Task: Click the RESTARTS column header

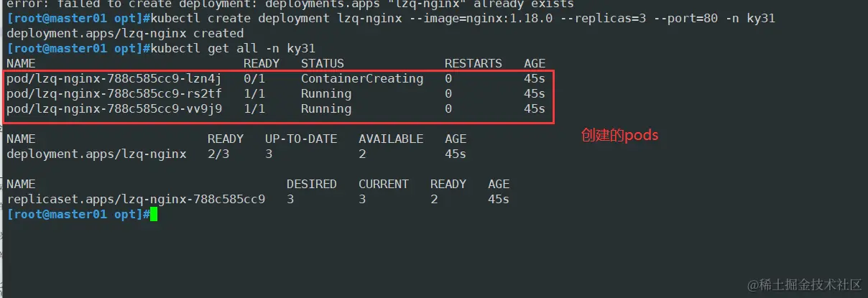Action: click(x=474, y=64)
